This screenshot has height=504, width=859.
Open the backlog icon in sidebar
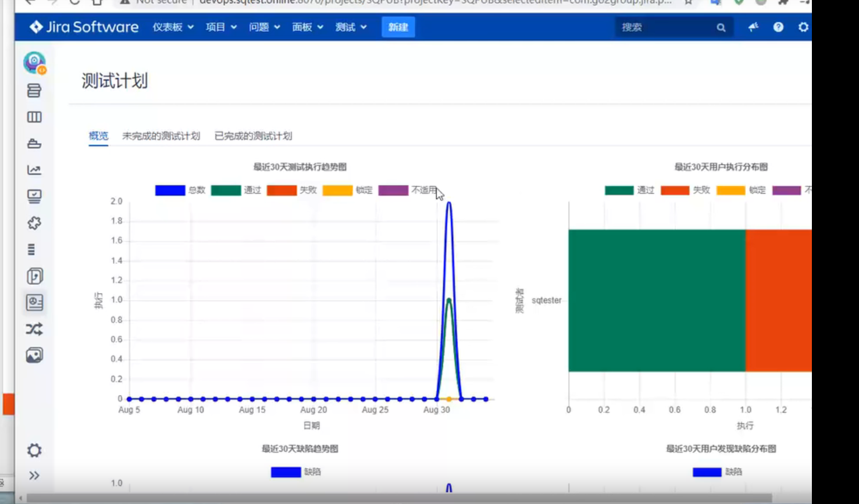(34, 91)
